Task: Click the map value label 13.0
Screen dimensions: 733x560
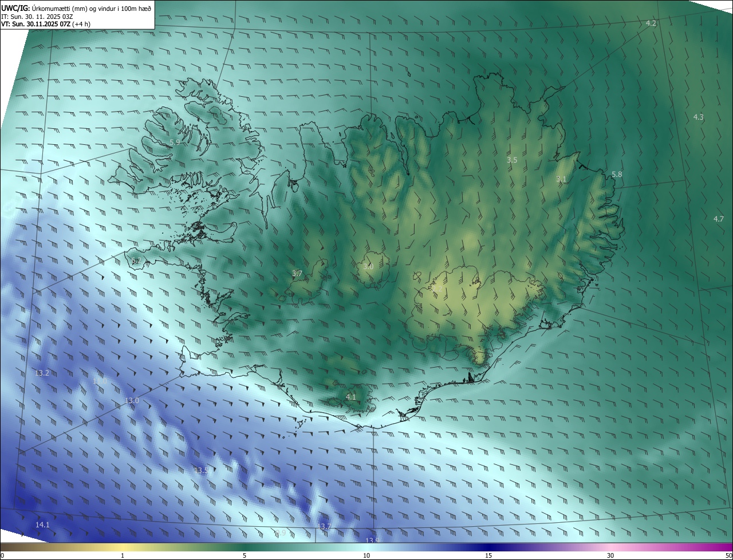Action: click(132, 401)
